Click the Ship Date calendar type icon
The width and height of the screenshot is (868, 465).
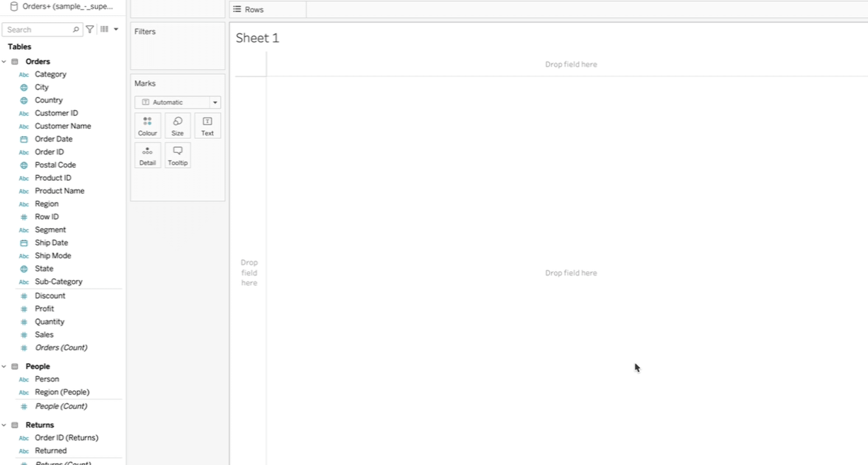(x=24, y=243)
